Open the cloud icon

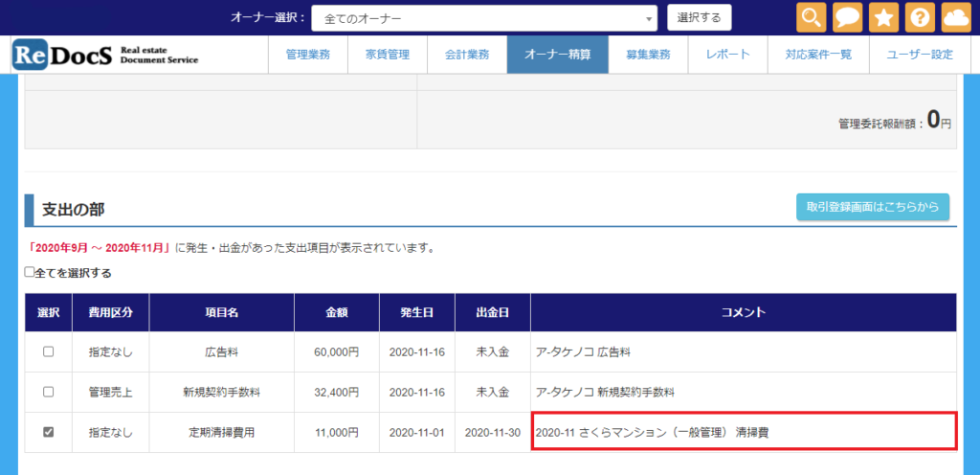(x=956, y=17)
